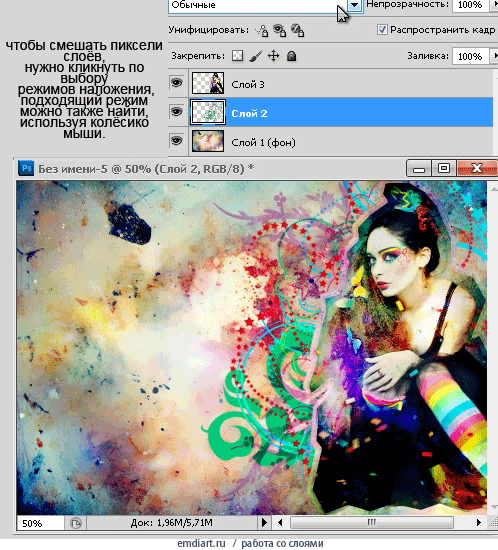The height and width of the screenshot is (550, 498).
Task: Enable lock image pixels brush icon
Action: (x=255, y=56)
